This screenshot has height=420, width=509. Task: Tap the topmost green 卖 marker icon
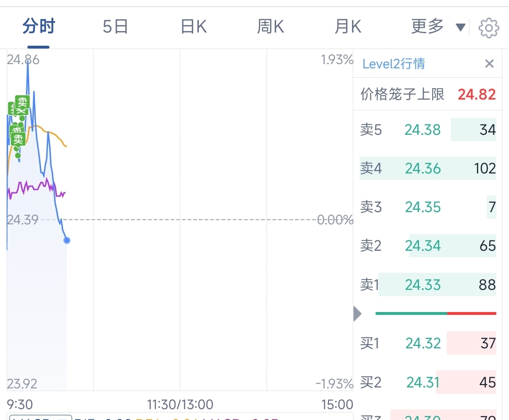[23, 102]
